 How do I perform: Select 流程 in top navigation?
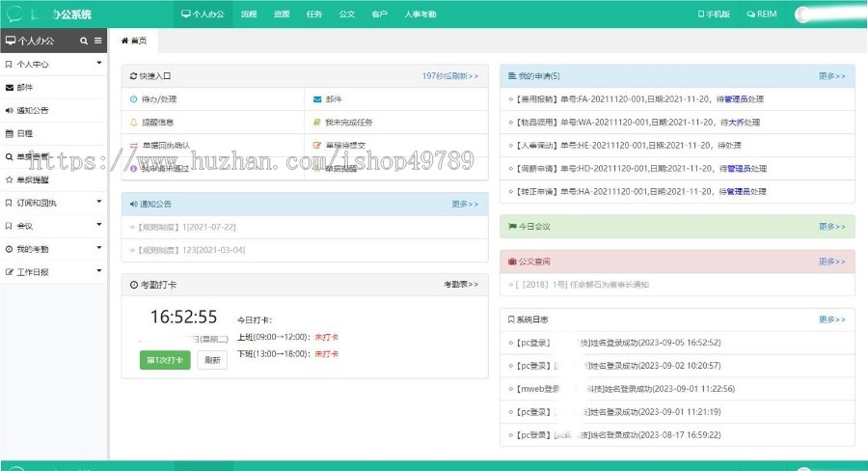[249, 14]
